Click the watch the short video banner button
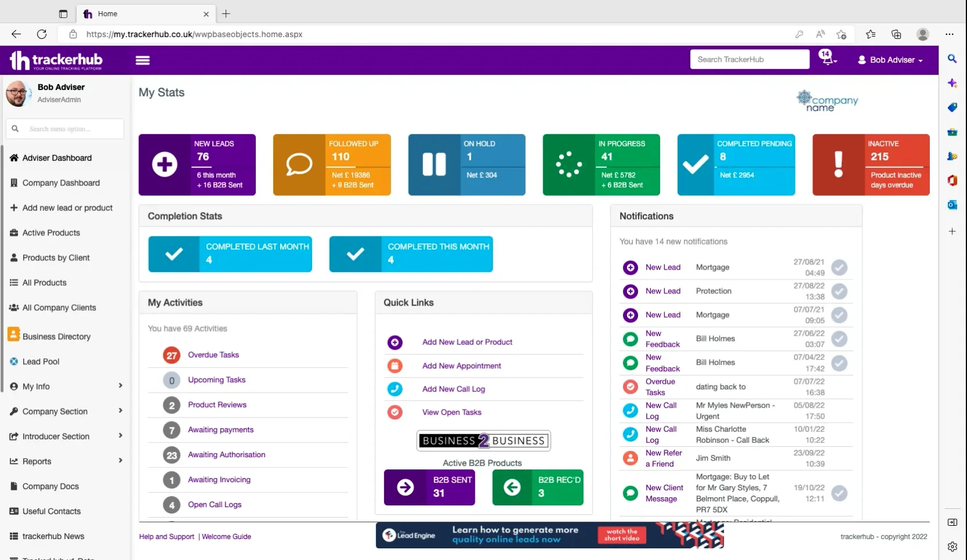The image size is (967, 560). point(622,535)
